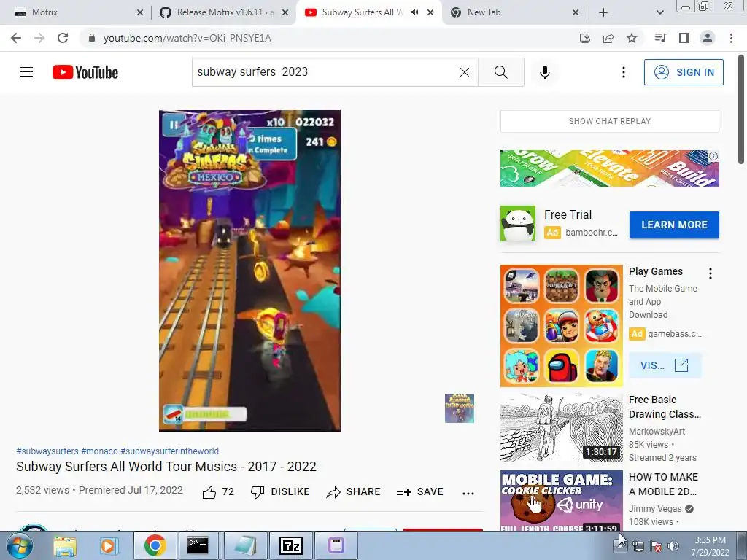Click DISLIKE thumbs down button
The height and width of the screenshot is (560, 747).
[280, 492]
